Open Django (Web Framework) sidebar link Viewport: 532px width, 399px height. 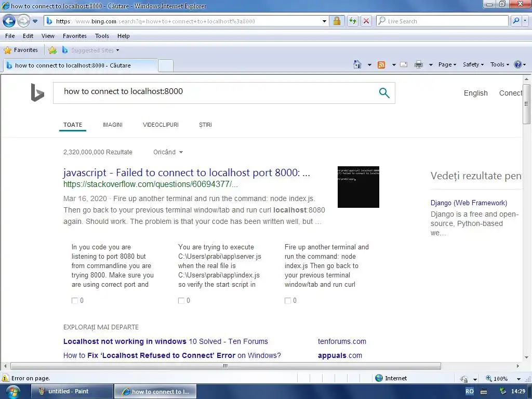(x=469, y=203)
